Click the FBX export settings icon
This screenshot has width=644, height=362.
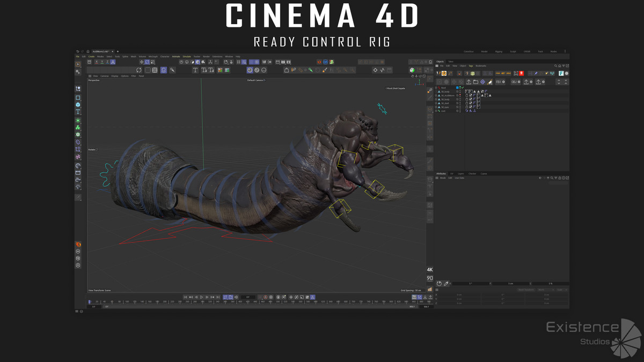[500, 82]
